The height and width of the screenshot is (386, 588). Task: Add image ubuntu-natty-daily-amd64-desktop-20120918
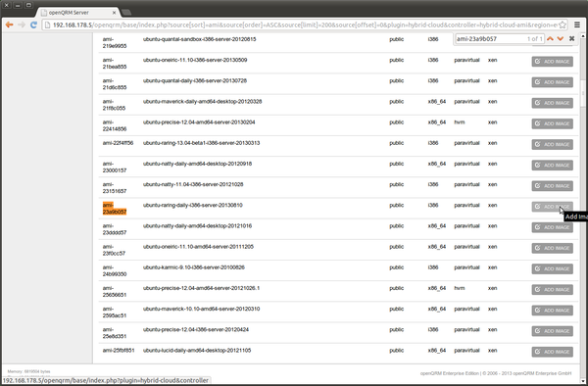coord(552,166)
